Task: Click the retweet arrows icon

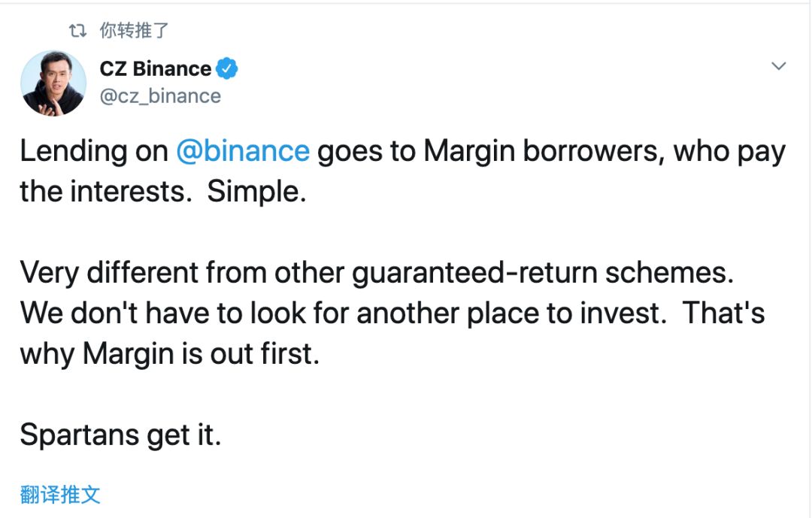Action: coord(77,31)
